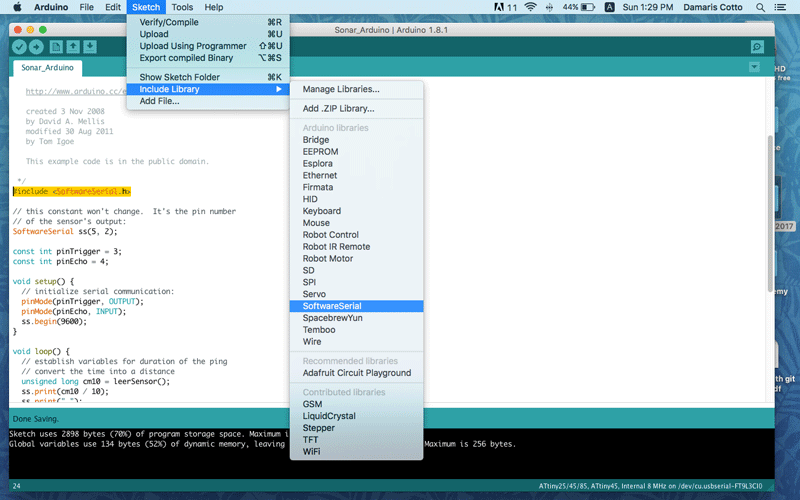Open the Apple menu icon
The width and height of the screenshot is (800, 500).
[x=17, y=7]
